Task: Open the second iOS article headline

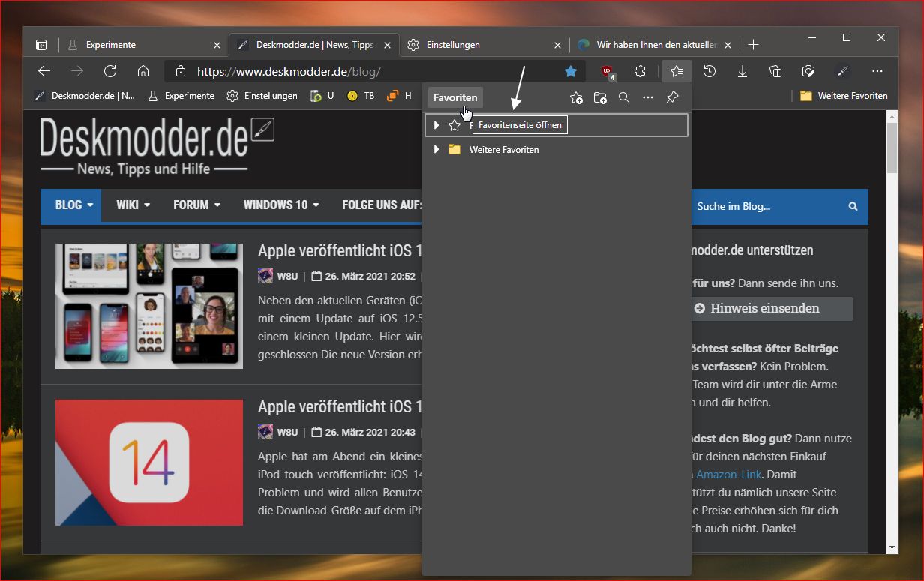Action: [340, 406]
